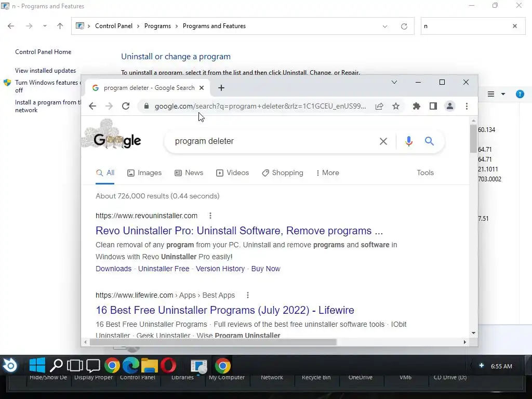Open Google search Tools
The height and width of the screenshot is (399, 532).
coord(425,172)
